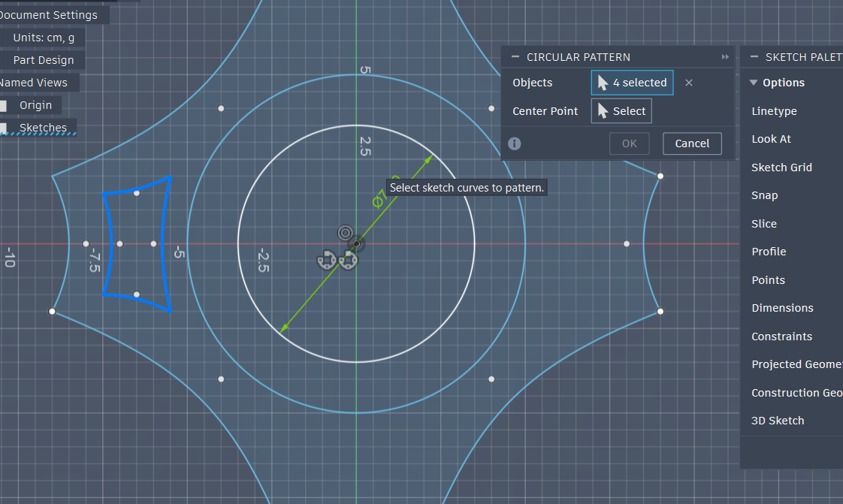This screenshot has height=504, width=843.
Task: Clear the Objects selection with the X icon
Action: coord(689,83)
